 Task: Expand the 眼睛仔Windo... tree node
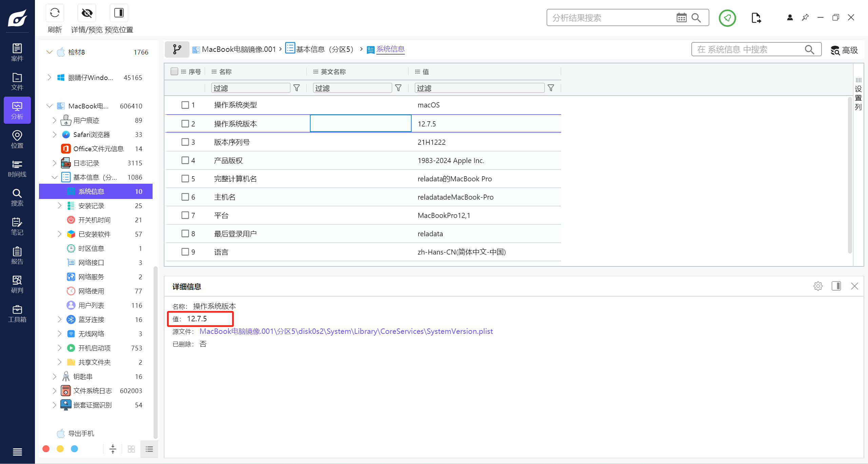point(50,78)
